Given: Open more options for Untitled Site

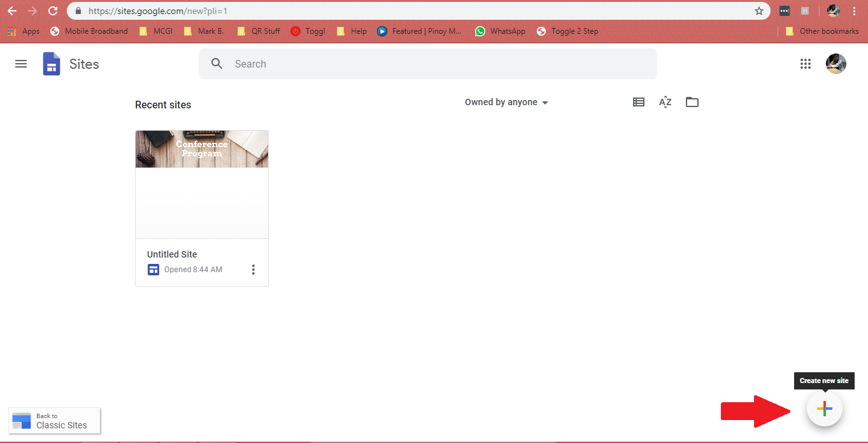Looking at the screenshot, I should tap(253, 270).
